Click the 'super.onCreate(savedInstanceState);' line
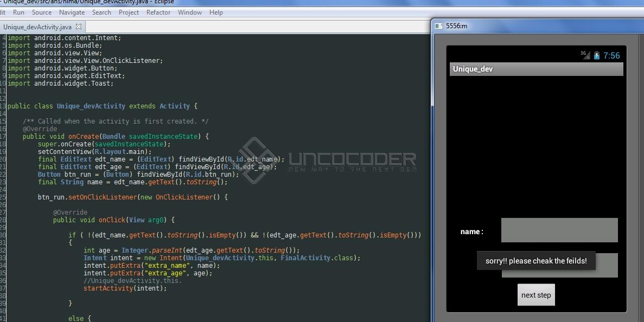Viewport: 644px width, 322px height. point(104,144)
